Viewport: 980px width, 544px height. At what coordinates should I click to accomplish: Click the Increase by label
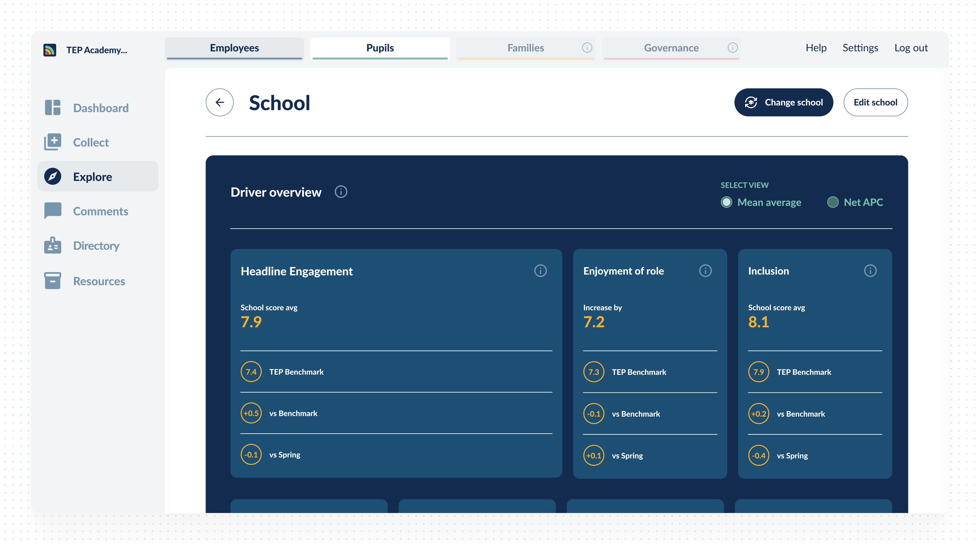603,308
